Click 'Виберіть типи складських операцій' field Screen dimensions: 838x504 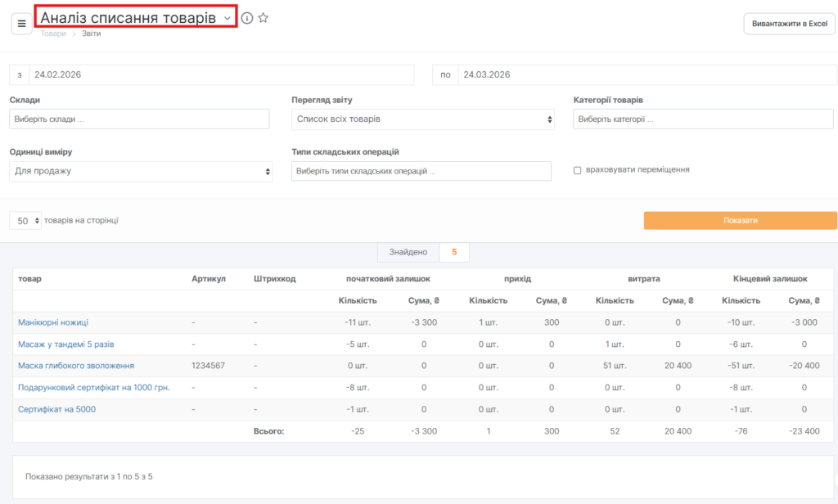pos(421,171)
